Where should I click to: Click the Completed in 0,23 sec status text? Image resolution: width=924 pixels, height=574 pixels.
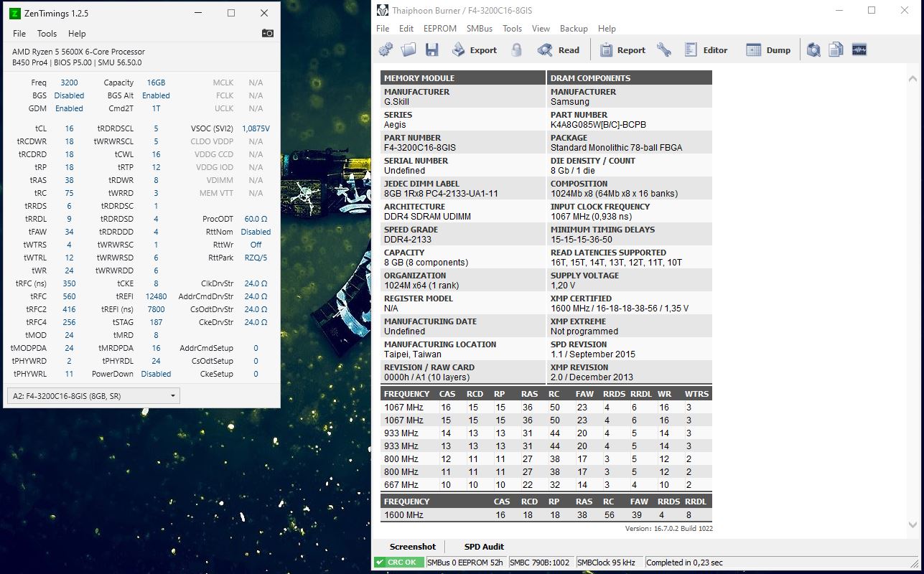[685, 563]
